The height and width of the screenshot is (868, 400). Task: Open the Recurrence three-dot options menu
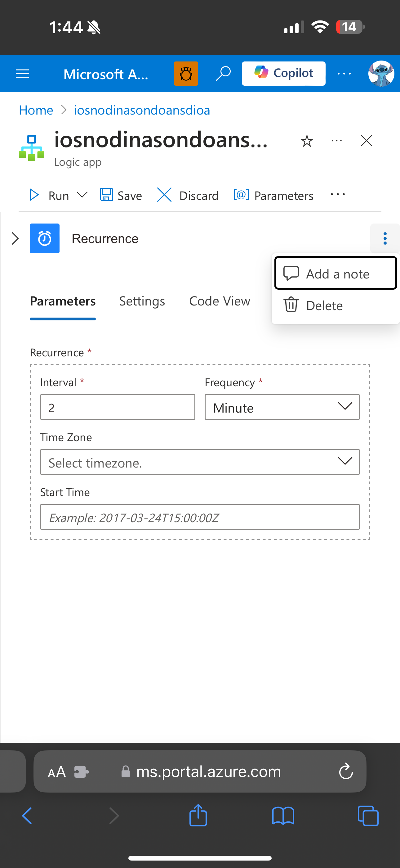tap(385, 238)
